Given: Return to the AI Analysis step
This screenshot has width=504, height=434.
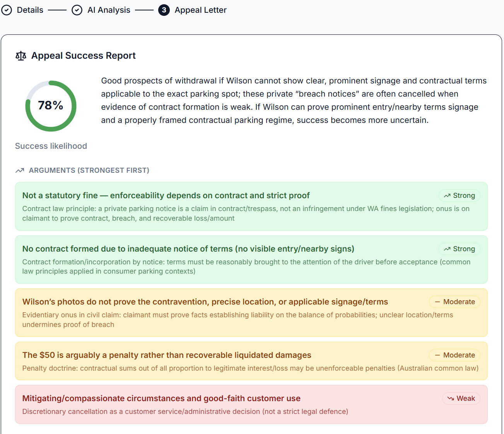Looking at the screenshot, I should (x=109, y=10).
